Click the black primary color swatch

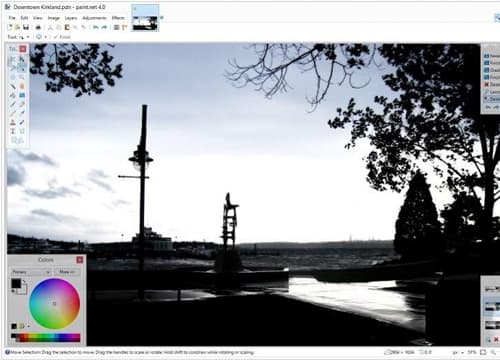click(16, 284)
